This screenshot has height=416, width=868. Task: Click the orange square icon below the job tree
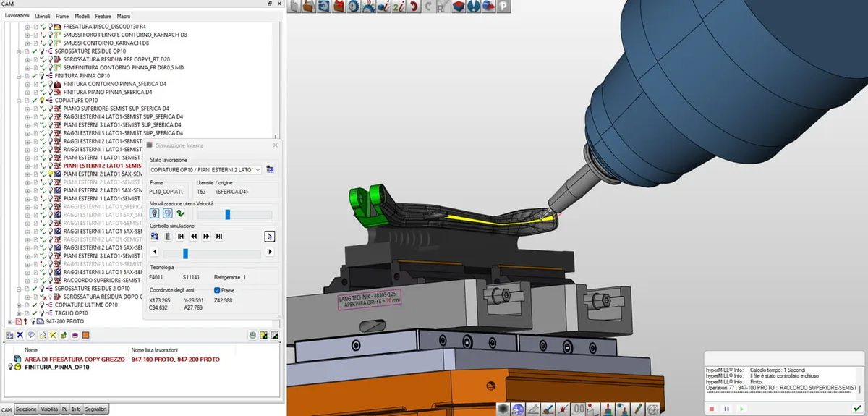[x=85, y=335]
